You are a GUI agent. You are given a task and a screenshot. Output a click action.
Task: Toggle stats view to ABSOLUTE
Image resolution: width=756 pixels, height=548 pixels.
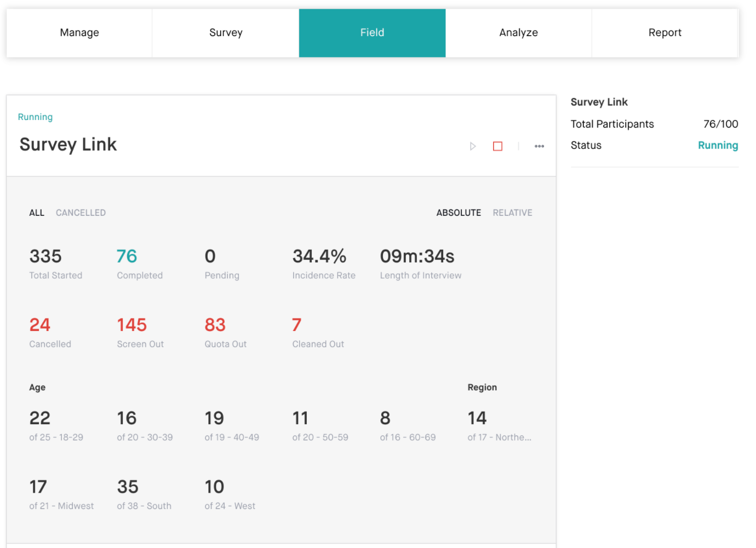click(x=459, y=213)
